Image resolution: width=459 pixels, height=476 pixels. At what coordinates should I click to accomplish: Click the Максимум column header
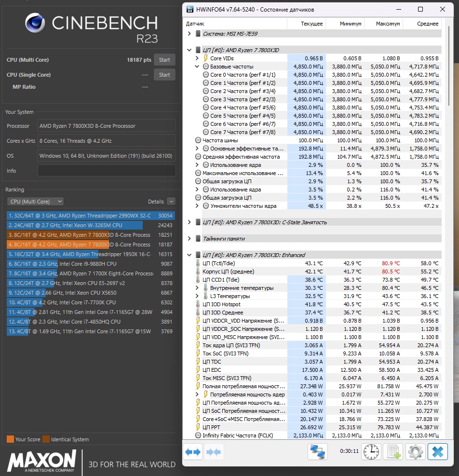click(x=383, y=24)
